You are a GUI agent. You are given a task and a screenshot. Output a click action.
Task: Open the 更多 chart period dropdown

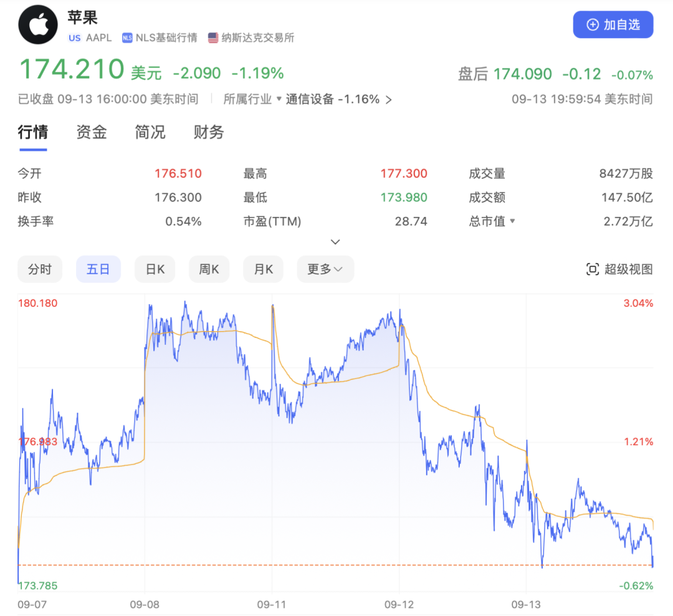(x=325, y=269)
